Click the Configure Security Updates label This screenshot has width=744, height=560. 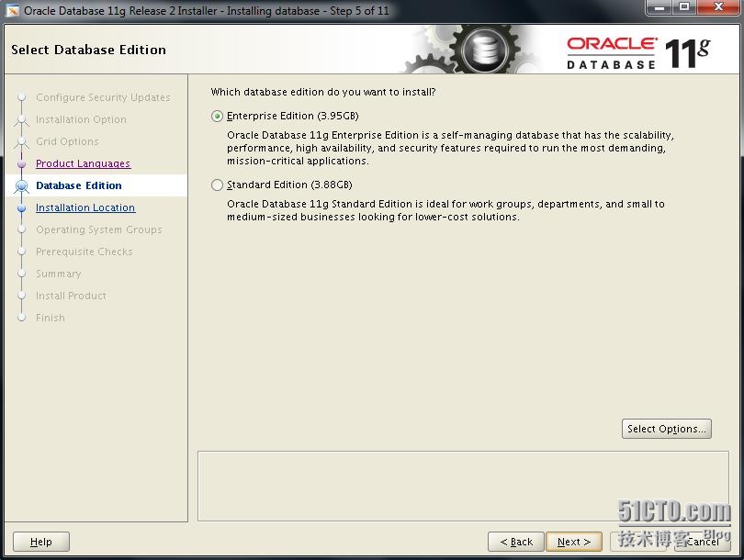103,97
